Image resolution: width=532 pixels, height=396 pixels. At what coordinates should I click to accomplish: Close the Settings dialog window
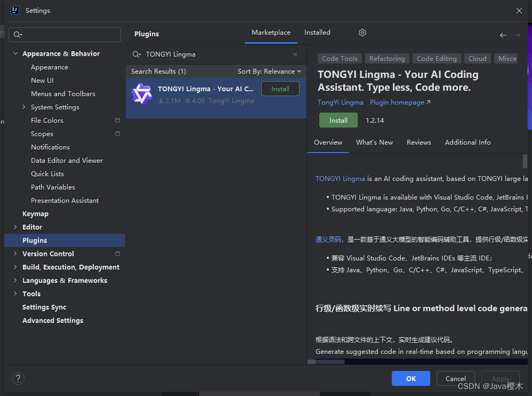(x=519, y=11)
